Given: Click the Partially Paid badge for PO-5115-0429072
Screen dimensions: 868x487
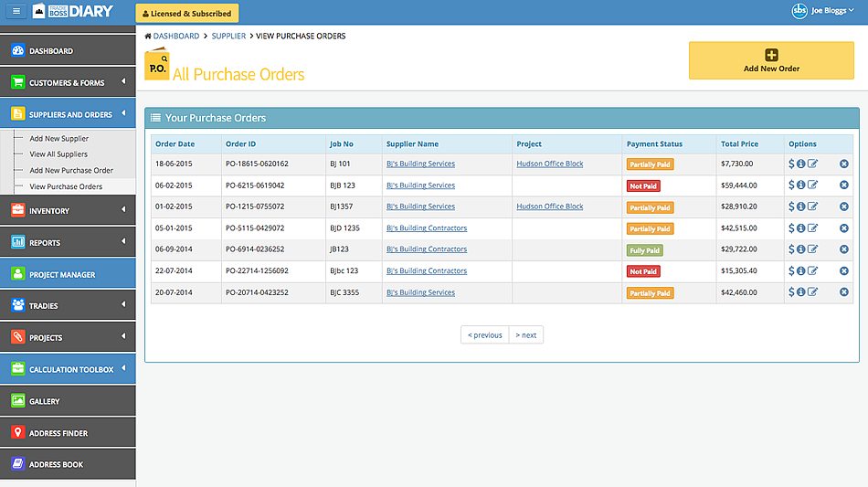Looking at the screenshot, I should coord(650,228).
